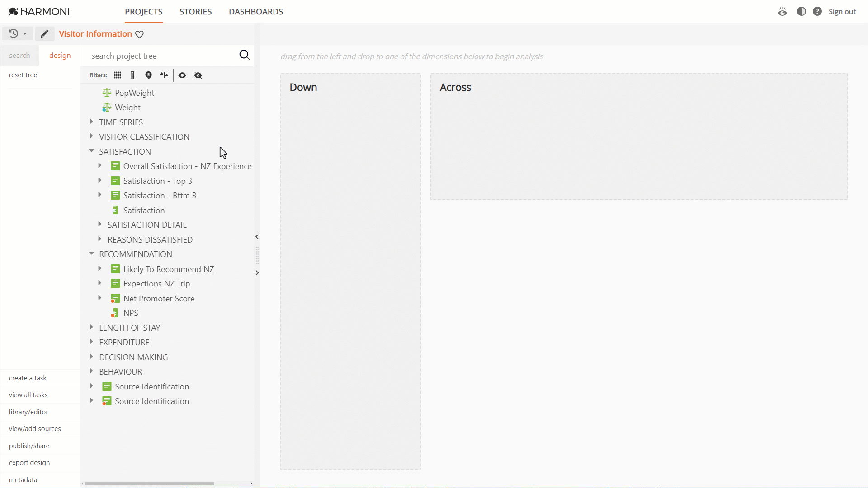868x488 pixels.
Task: Click the numeric Satisfaction variable icon
Action: pos(115,210)
